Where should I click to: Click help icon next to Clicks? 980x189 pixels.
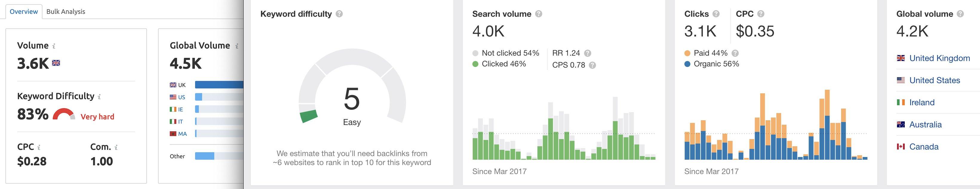pyautogui.click(x=716, y=14)
